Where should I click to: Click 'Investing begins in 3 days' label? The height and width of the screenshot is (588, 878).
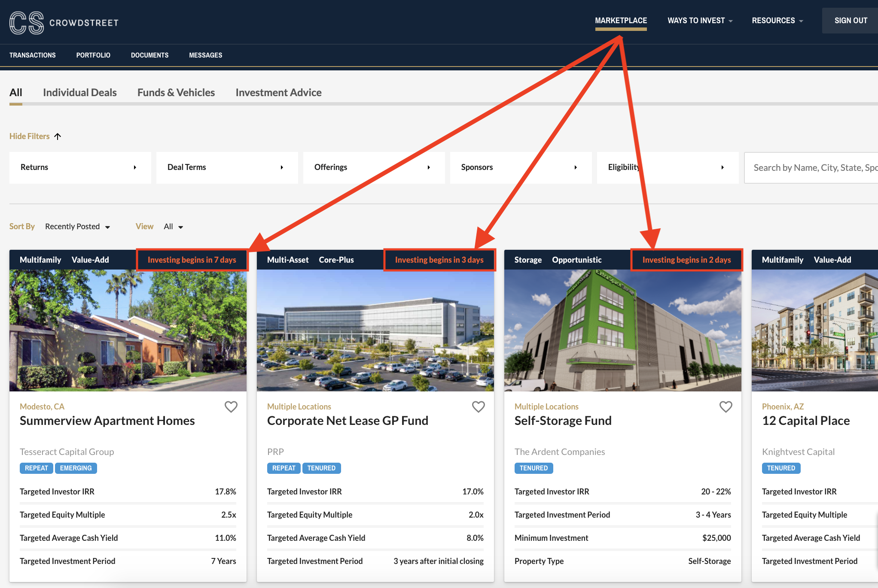point(439,260)
